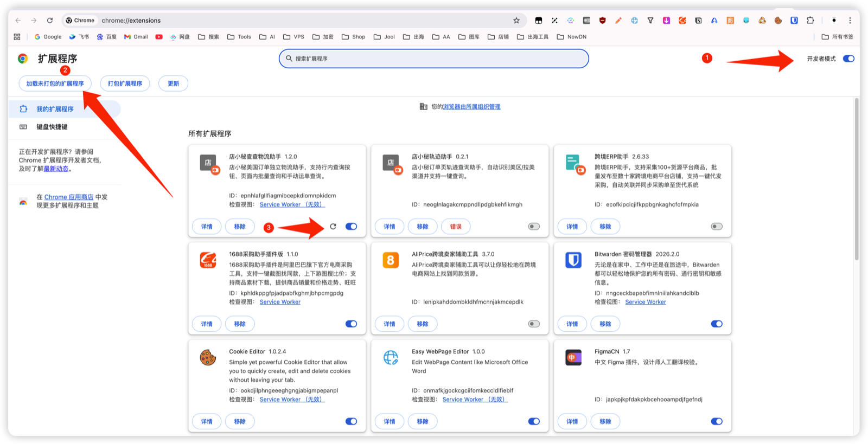Click the orange 商 toolbar extension icon
The height and width of the screenshot is (444, 868).
coord(730,21)
